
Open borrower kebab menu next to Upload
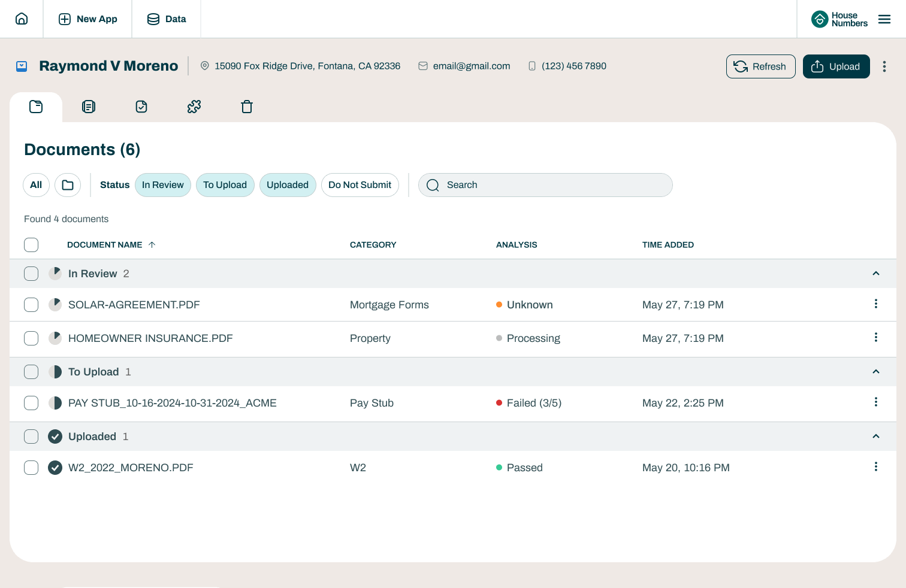pos(884,66)
